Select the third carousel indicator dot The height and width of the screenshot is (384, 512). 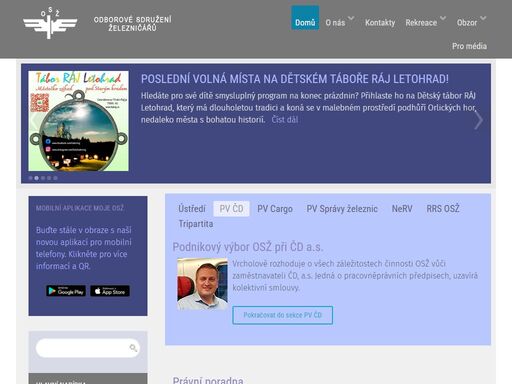(x=43, y=178)
